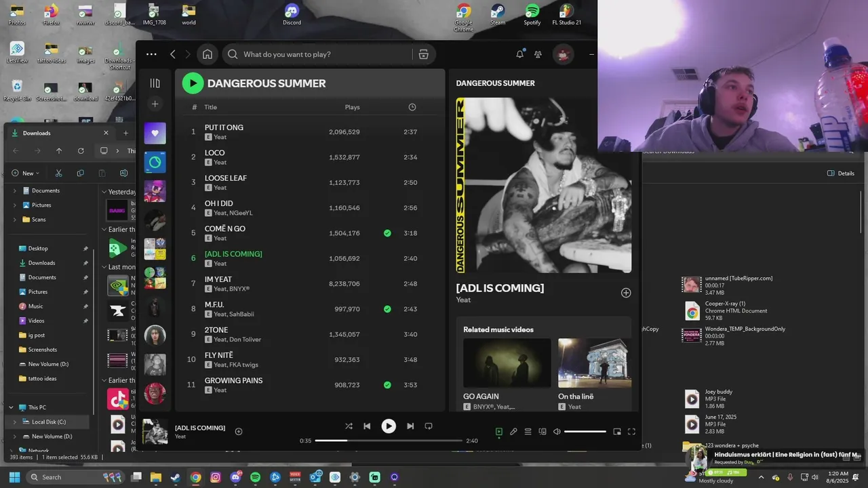The image size is (868, 488).
Task: Add [ADL IS COMING] to library in the player bar
Action: pos(239,431)
